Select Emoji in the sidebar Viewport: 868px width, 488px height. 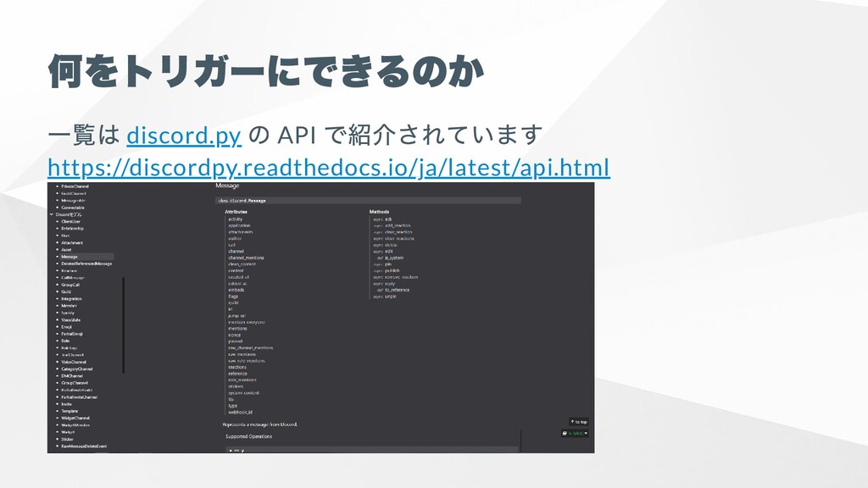click(x=66, y=327)
